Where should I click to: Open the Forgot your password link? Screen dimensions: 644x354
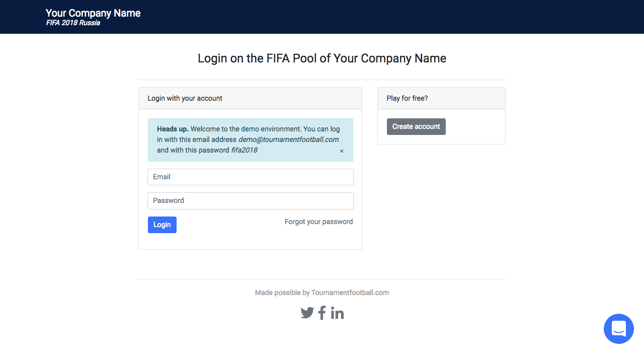(x=318, y=222)
